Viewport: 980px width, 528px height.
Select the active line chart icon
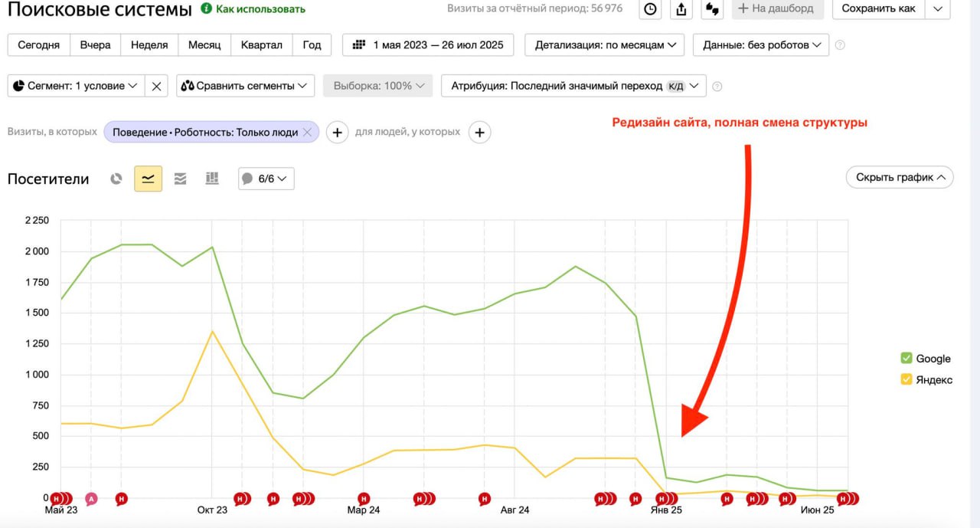point(148,179)
